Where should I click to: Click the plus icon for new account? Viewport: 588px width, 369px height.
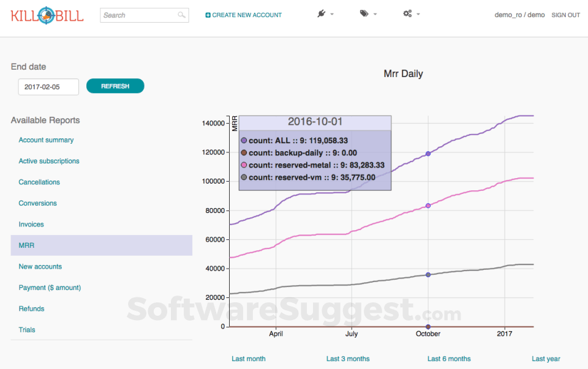[208, 15]
